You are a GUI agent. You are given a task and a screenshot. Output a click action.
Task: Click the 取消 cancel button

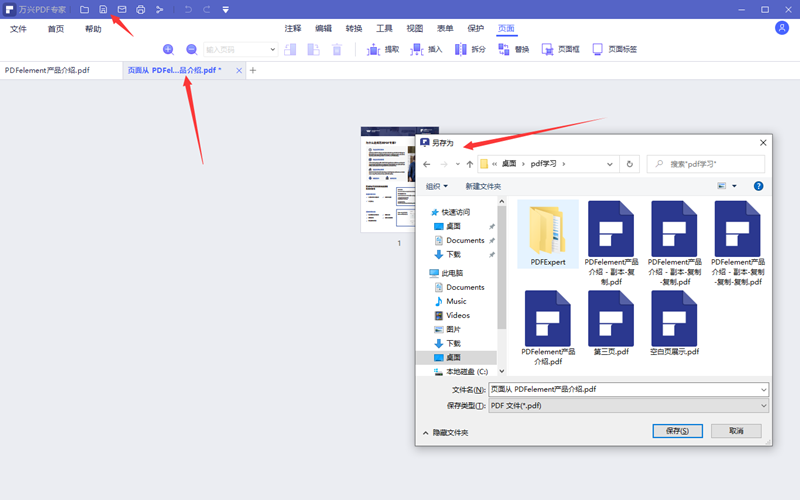(x=736, y=431)
